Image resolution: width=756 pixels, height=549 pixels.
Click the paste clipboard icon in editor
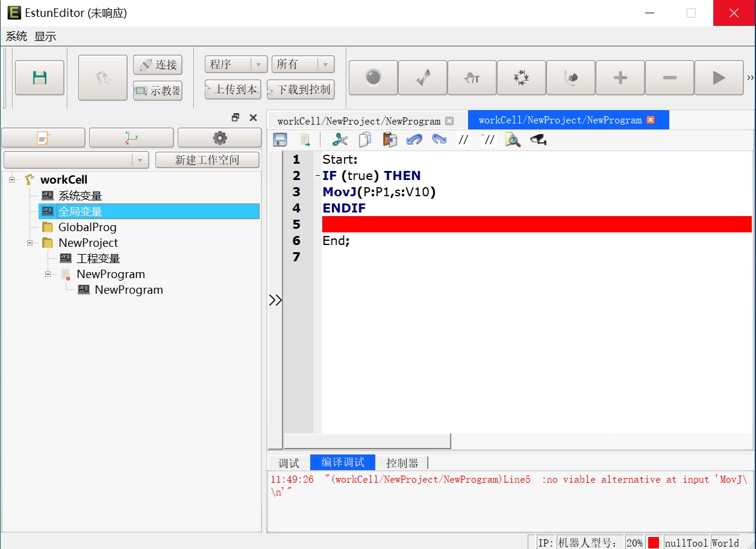point(390,140)
